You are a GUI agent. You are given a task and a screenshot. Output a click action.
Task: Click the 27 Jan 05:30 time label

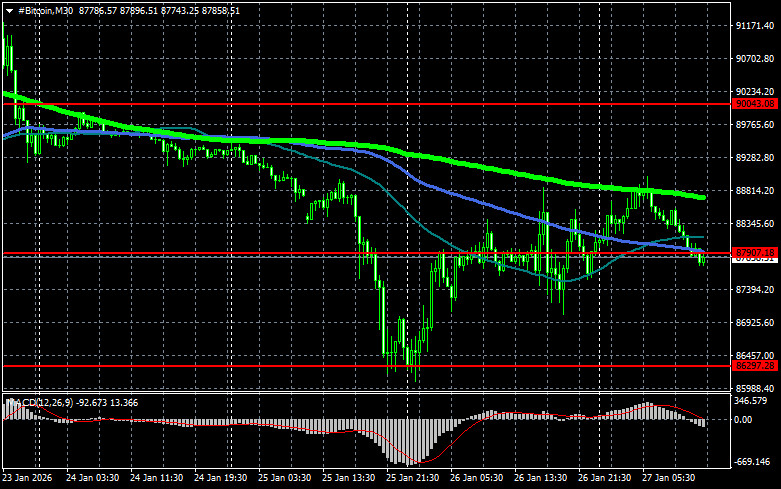tap(668, 478)
